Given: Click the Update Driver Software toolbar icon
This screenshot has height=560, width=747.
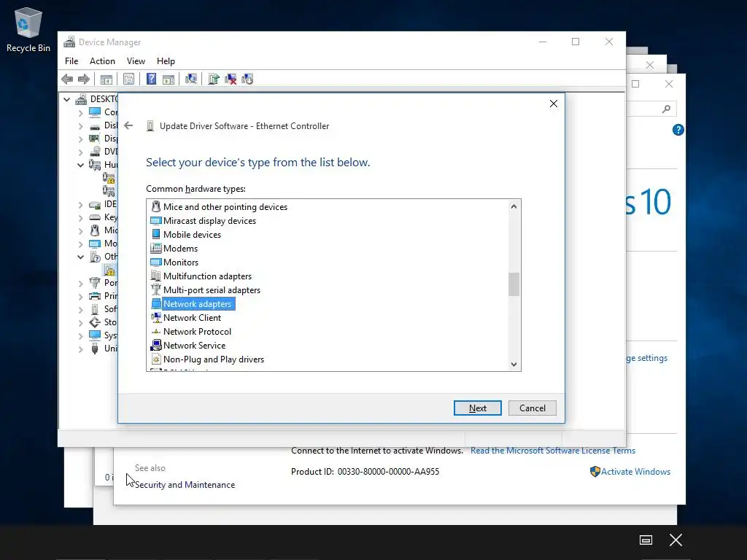Looking at the screenshot, I should pyautogui.click(x=214, y=79).
